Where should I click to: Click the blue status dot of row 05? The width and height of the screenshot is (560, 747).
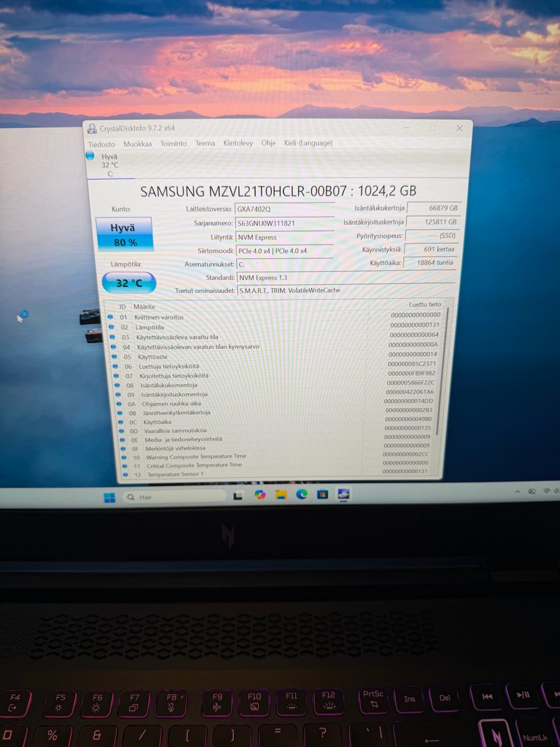(x=114, y=356)
